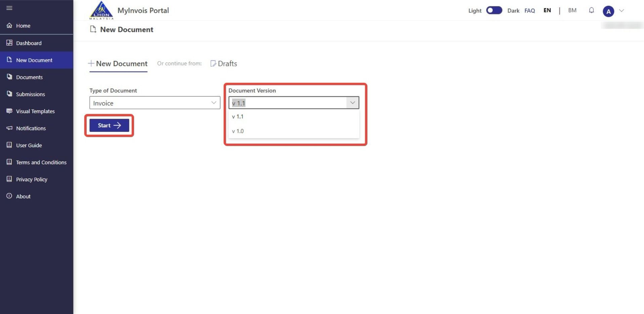The height and width of the screenshot is (314, 644).
Task: Switch language to BM
Action: 572,10
